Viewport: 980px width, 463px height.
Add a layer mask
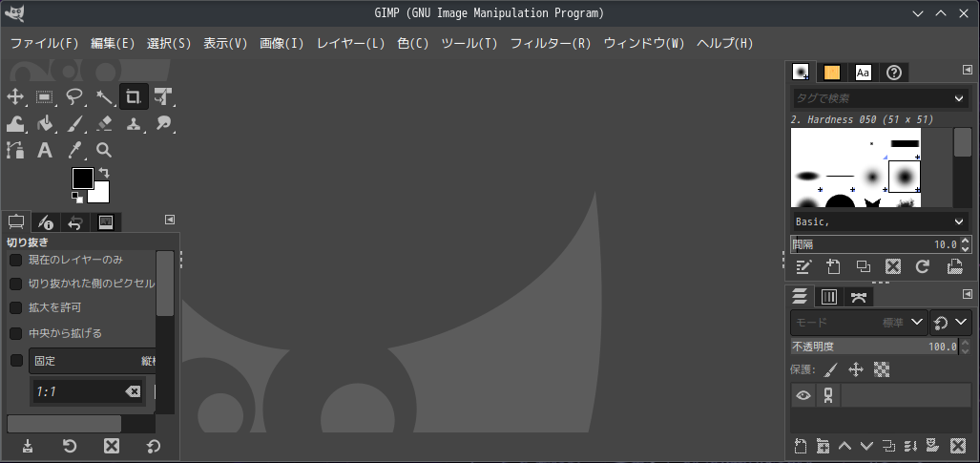933,446
